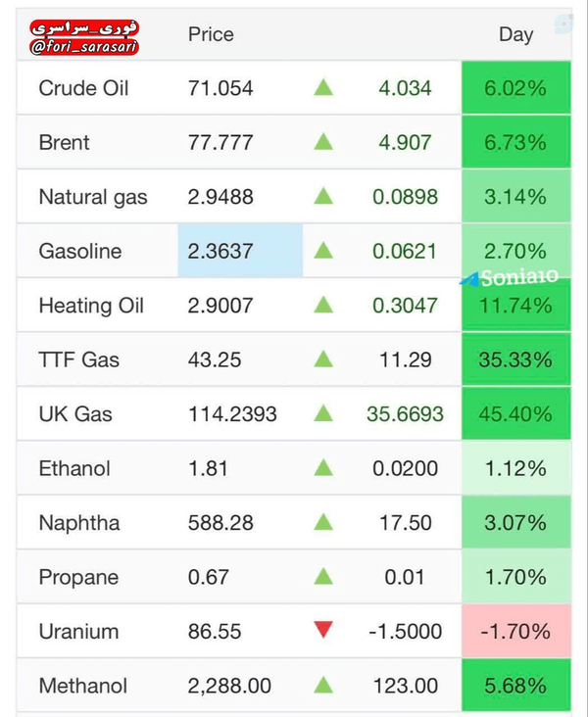The width and height of the screenshot is (588, 717).
Task: Click the Propane row name
Action: tap(78, 578)
